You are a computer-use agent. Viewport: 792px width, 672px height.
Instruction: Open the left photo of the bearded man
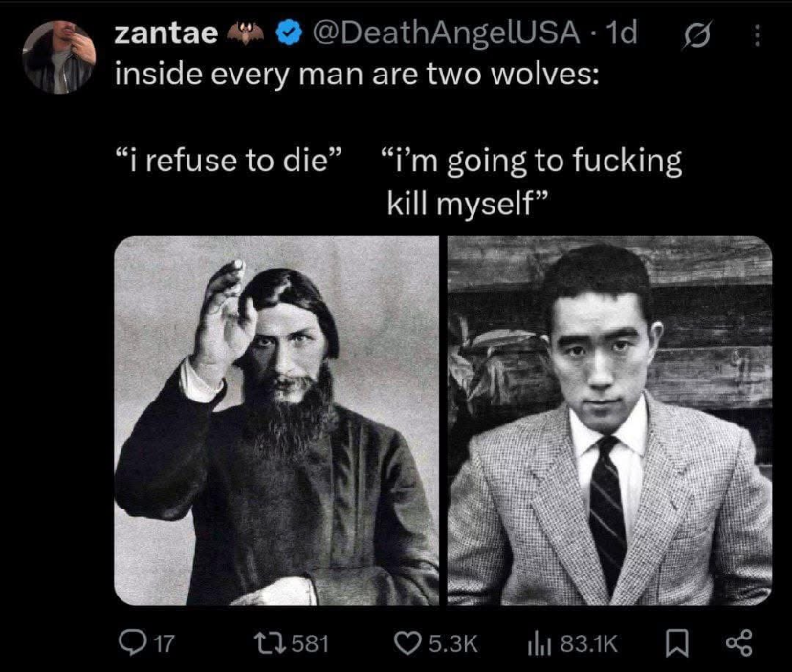tap(276, 421)
